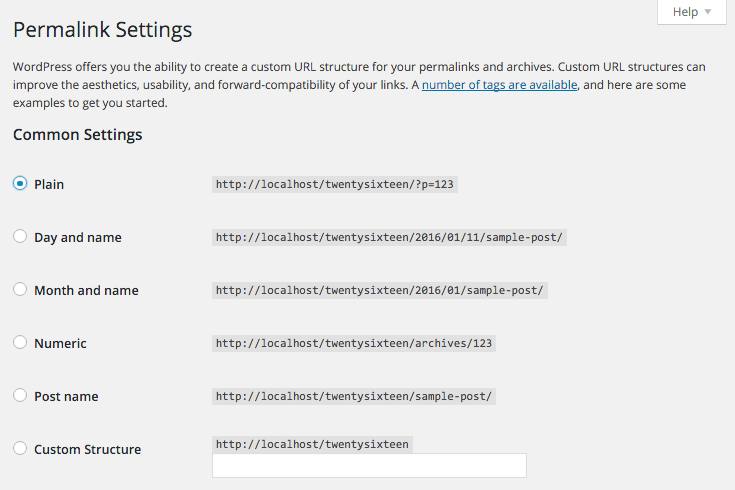This screenshot has width=735, height=490.
Task: Click the base URL above the custom structure field
Action: [312, 444]
